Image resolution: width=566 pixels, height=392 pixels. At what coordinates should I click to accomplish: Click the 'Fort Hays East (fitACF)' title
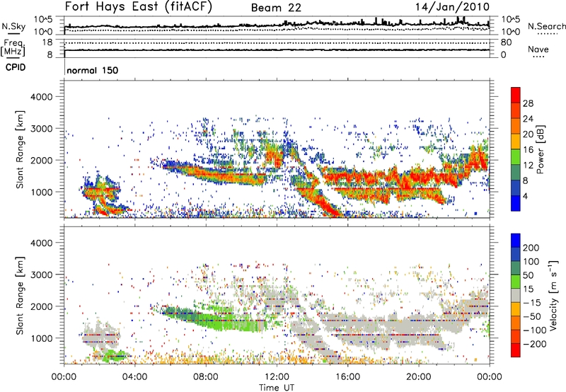pos(138,6)
